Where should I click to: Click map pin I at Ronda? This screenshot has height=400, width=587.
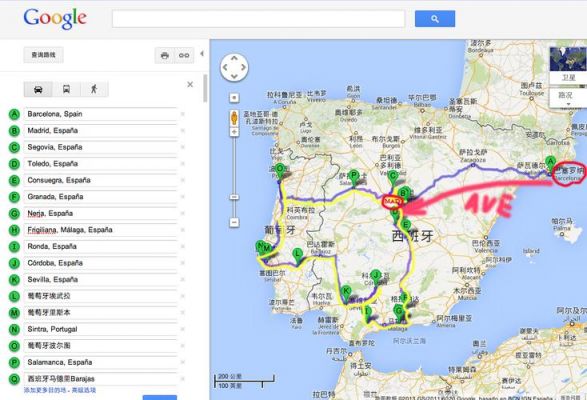click(x=368, y=314)
